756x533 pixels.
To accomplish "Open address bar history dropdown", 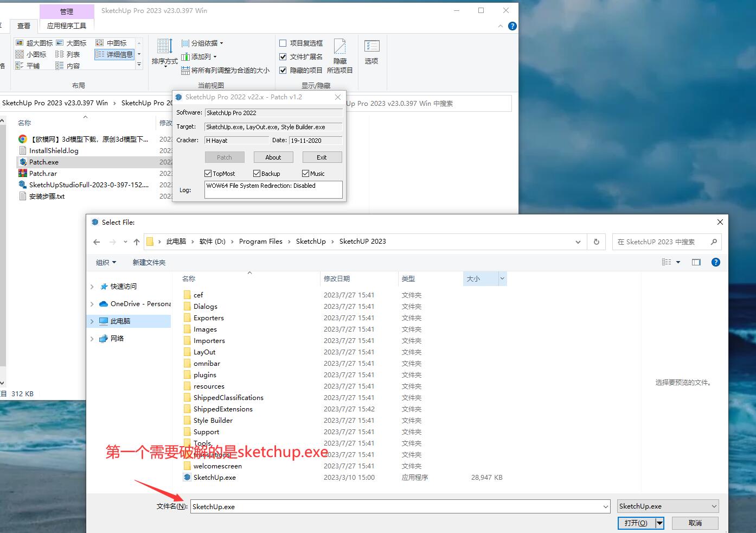I will coord(578,242).
